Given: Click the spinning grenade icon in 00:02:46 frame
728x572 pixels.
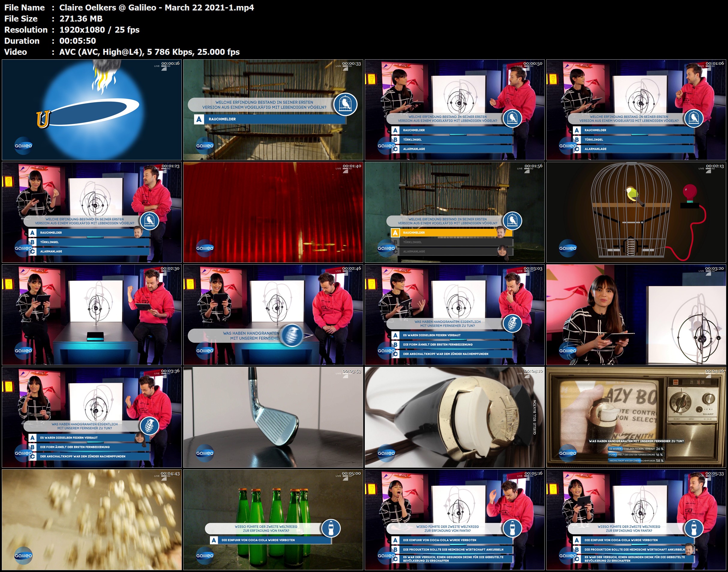Looking at the screenshot, I should click(292, 336).
